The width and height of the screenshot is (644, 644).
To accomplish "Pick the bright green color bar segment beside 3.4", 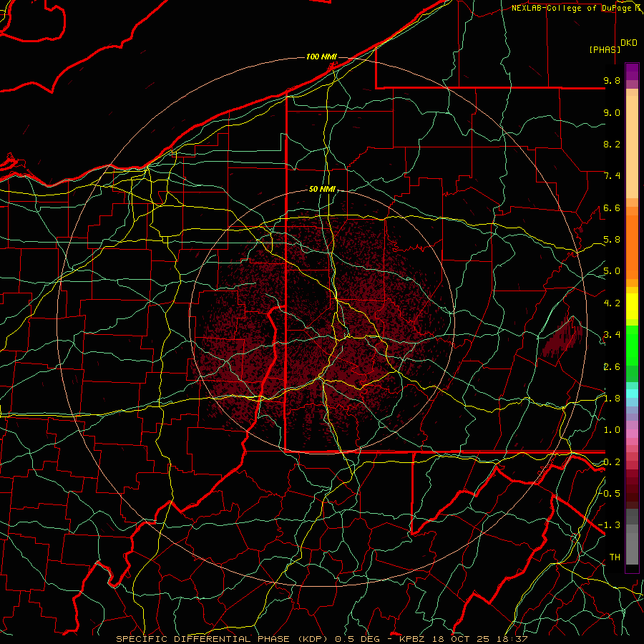I will click(632, 344).
